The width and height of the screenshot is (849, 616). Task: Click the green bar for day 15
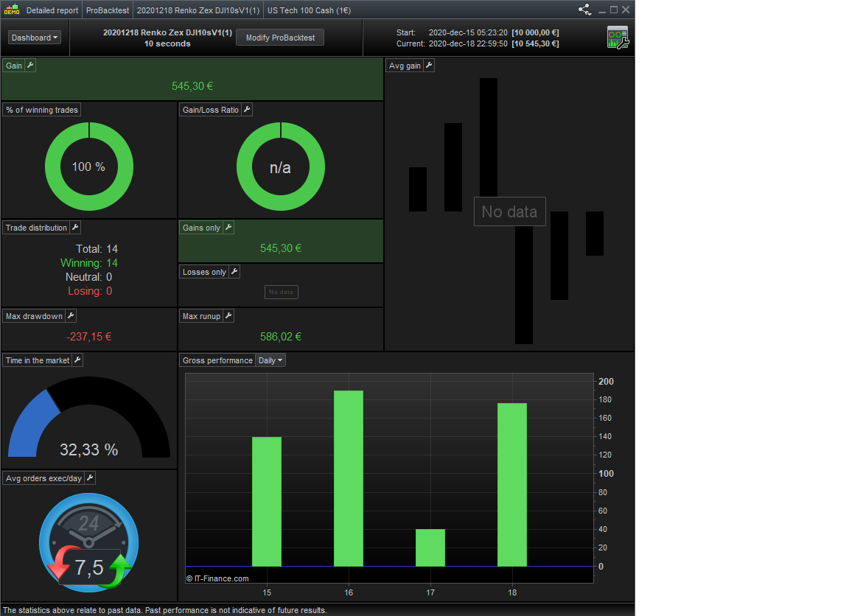[267, 501]
